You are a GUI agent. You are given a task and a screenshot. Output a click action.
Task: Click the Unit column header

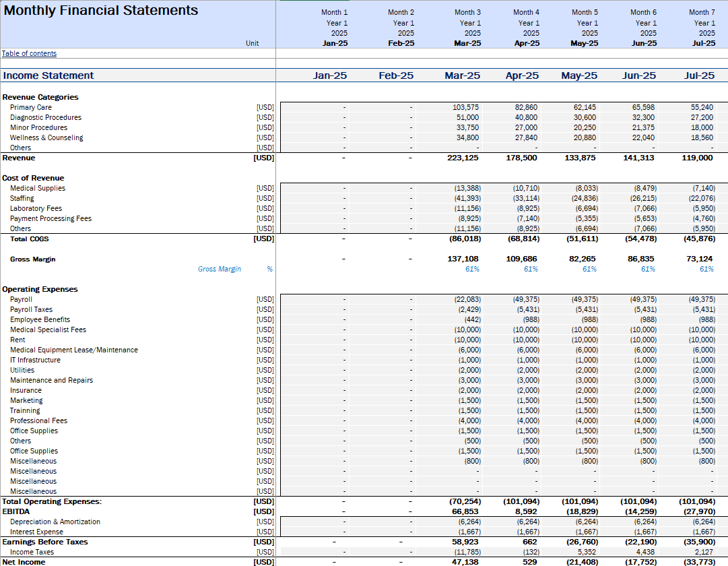(x=253, y=43)
